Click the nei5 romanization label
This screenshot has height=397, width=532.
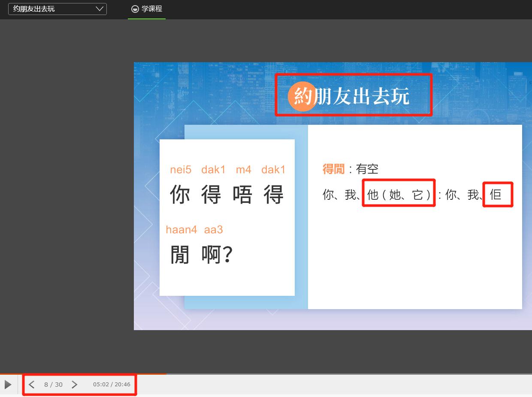pos(181,170)
